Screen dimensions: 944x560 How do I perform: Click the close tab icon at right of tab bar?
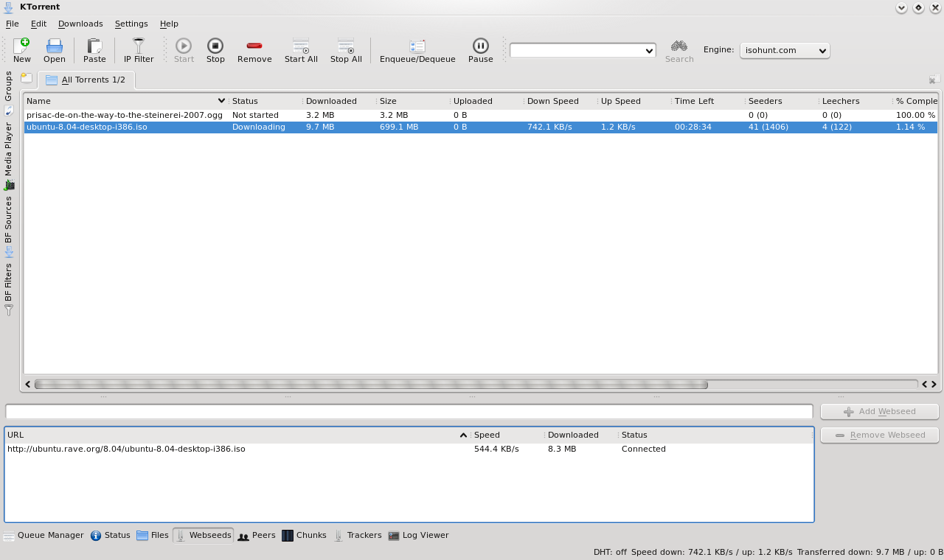(x=934, y=79)
